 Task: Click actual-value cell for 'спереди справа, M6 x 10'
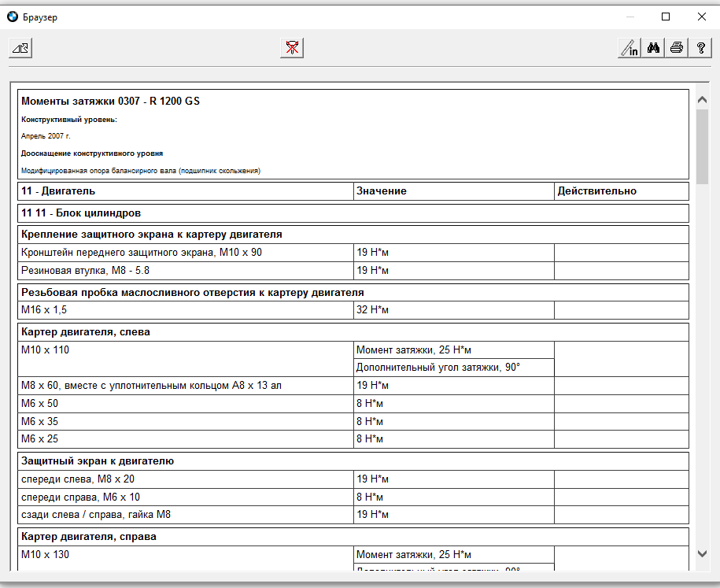(x=621, y=497)
